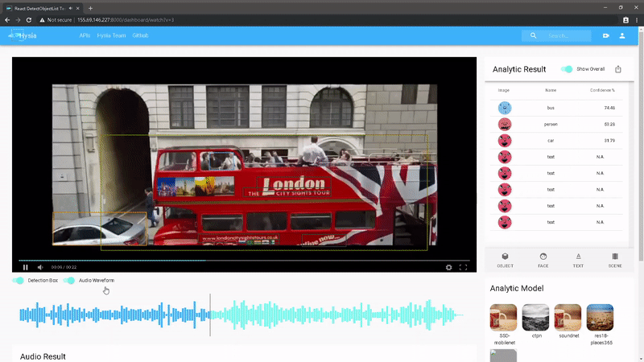This screenshot has height=362, width=644.
Task: Pause the video playback
Action: [26, 267]
